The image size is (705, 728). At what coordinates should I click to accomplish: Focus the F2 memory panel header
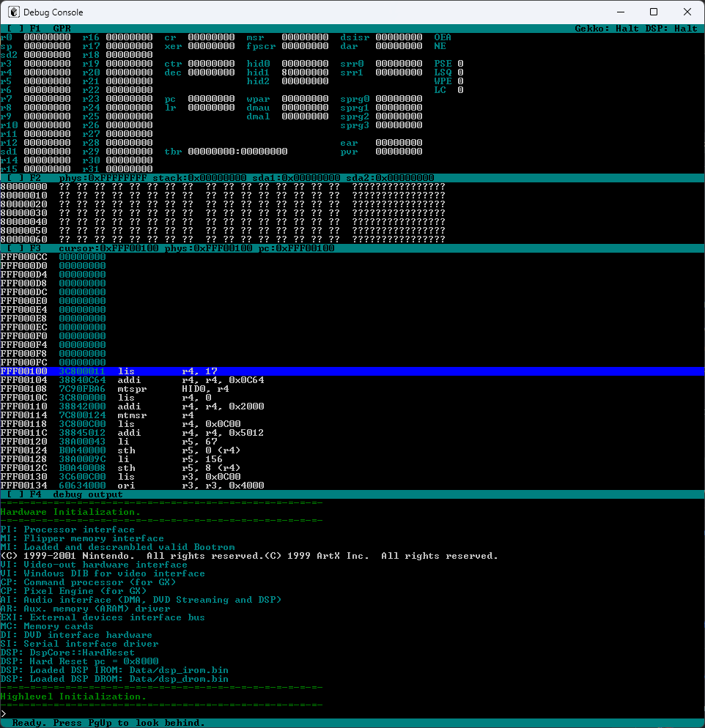[x=352, y=178]
